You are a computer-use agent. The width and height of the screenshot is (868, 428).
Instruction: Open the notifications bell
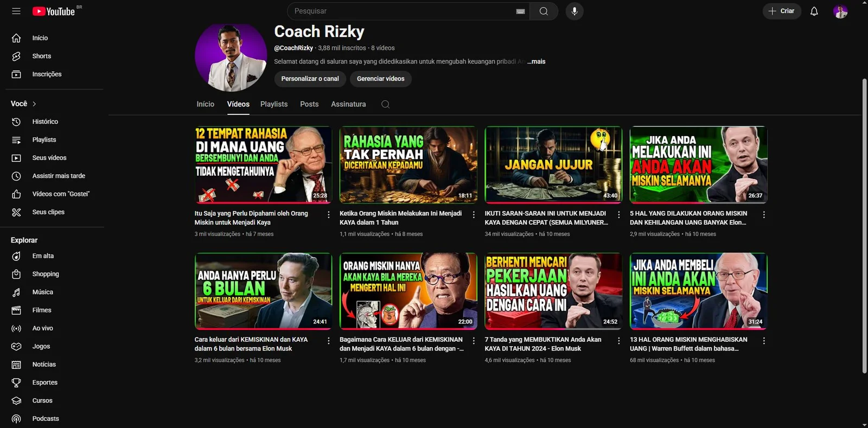814,11
